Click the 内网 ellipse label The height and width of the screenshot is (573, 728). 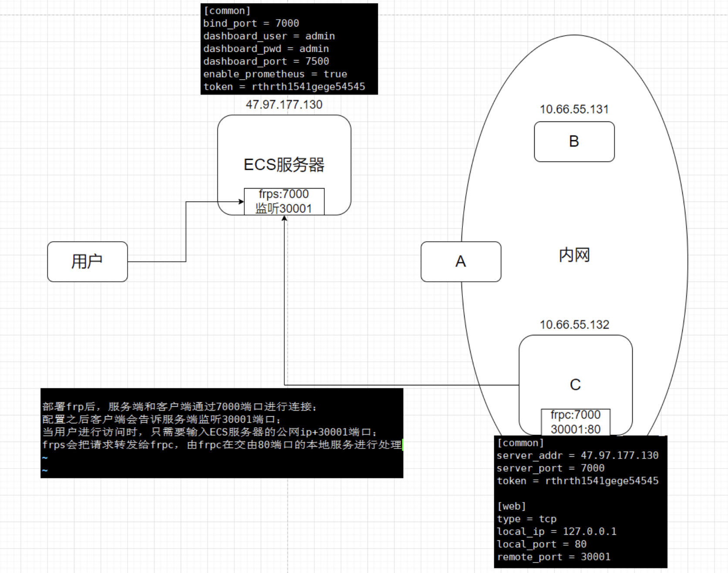(x=574, y=255)
